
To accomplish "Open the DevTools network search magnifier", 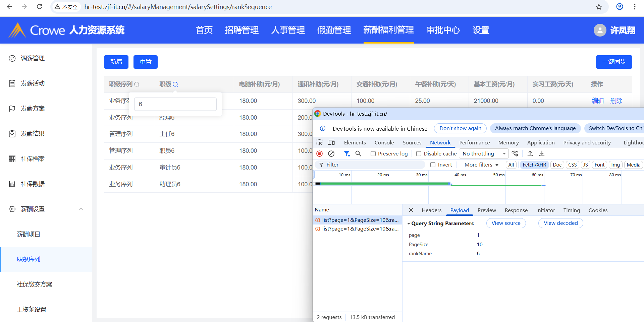I will tap(358, 153).
